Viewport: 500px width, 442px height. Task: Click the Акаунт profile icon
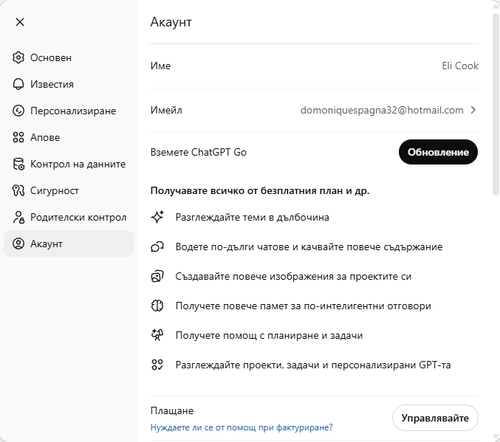click(x=18, y=244)
